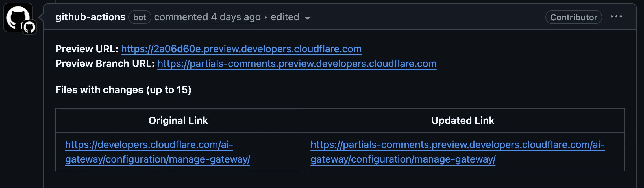Click the Preview URL label text
The height and width of the screenshot is (188, 644).
(x=87, y=49)
